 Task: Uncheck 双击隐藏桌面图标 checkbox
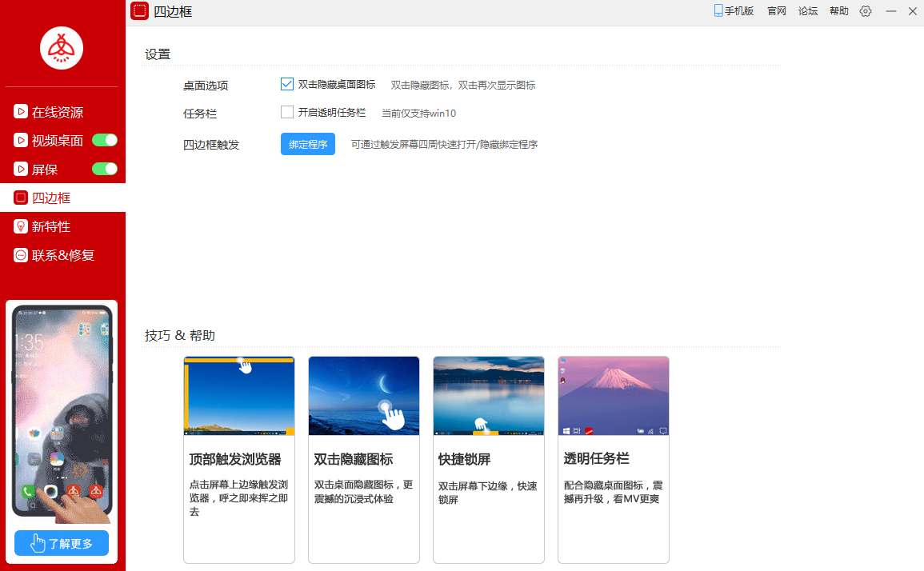click(x=287, y=84)
